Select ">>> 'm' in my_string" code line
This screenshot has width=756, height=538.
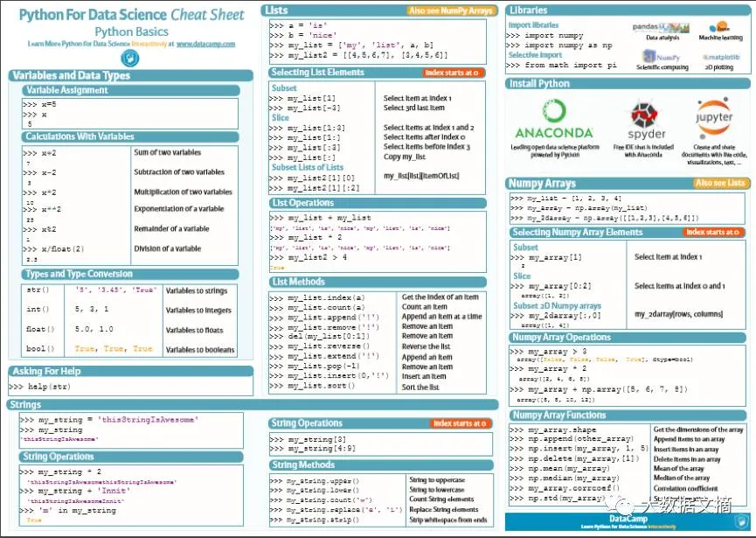67,510
